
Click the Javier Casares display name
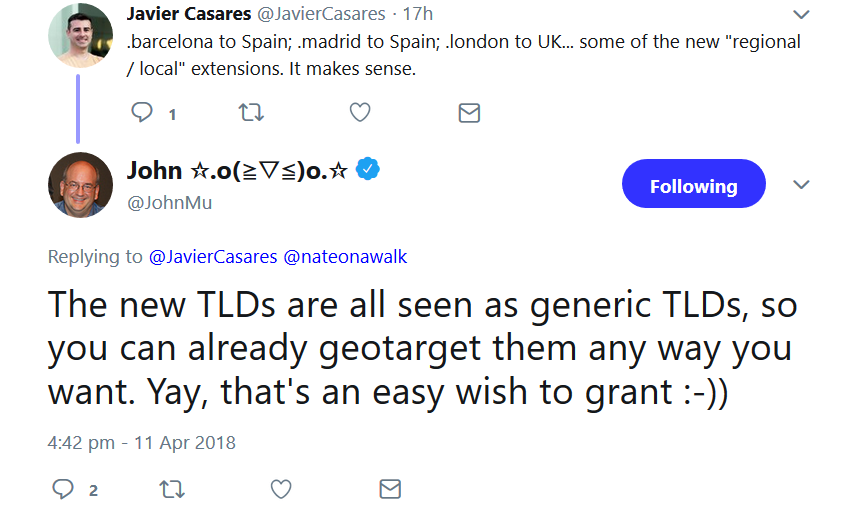(x=189, y=15)
